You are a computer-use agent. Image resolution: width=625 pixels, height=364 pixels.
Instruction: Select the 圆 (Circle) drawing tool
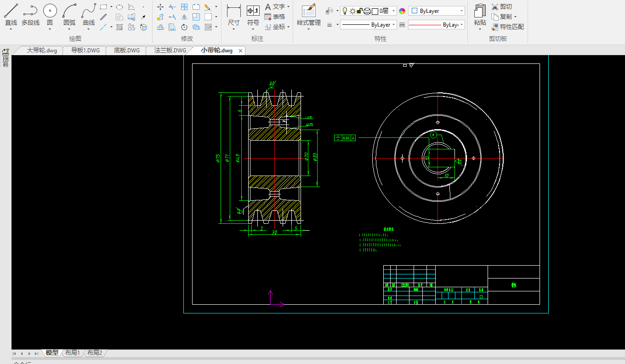coord(50,11)
